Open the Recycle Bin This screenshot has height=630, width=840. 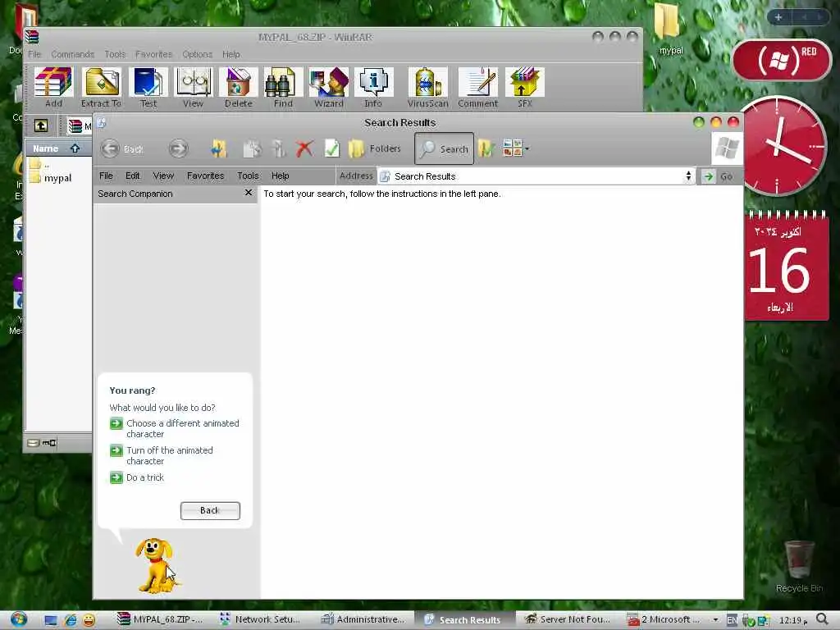click(x=799, y=566)
